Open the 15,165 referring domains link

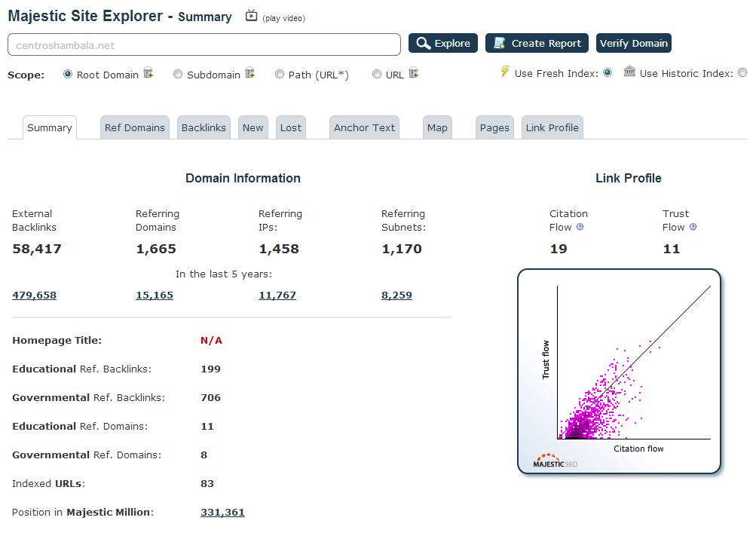point(155,295)
